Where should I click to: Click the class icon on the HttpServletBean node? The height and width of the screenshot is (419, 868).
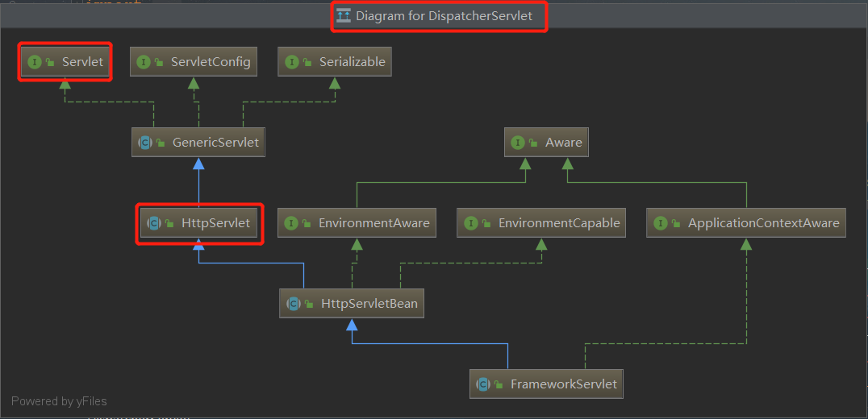click(294, 304)
